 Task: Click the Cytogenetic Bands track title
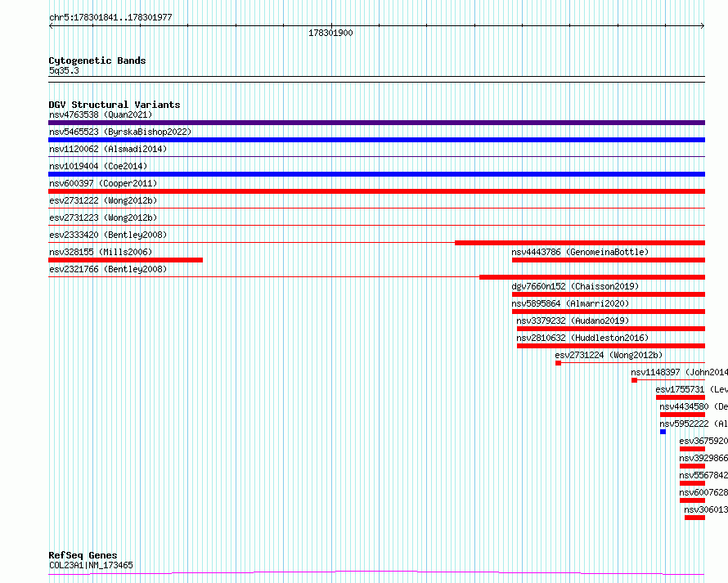97,61
